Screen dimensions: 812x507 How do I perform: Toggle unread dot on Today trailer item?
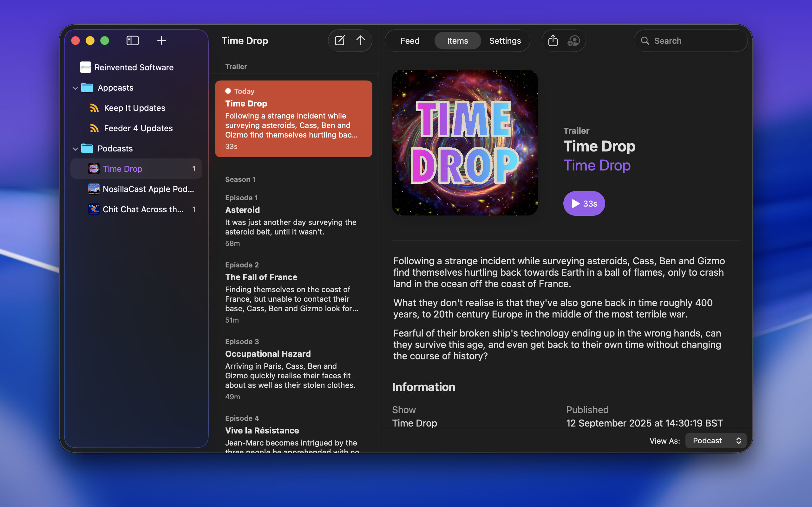pyautogui.click(x=228, y=91)
